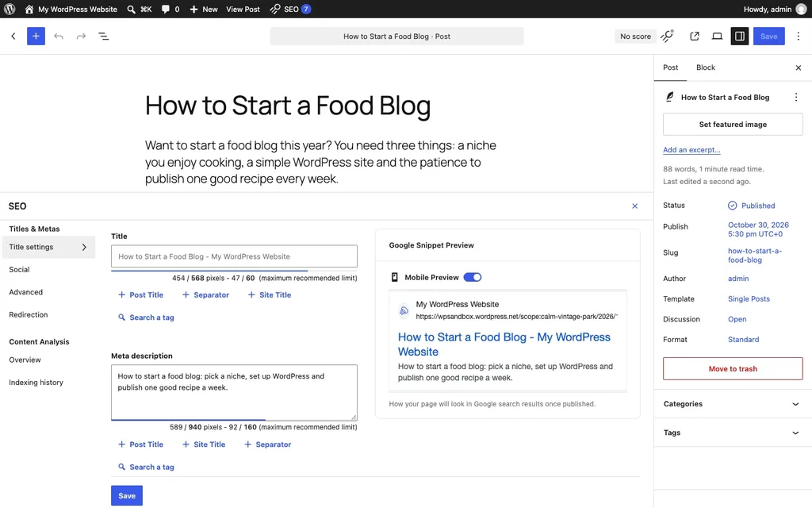Edit the slug how-to-start-a-food-blog

point(755,255)
